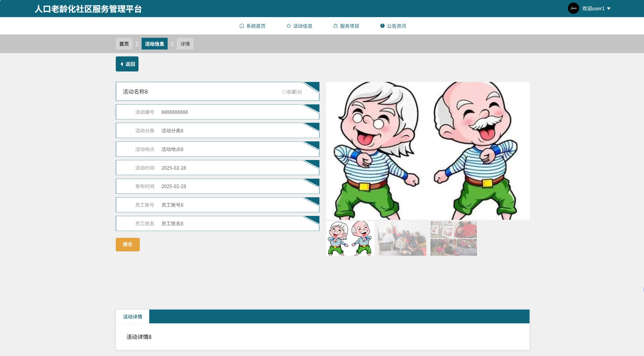The image size is (644, 356).
Task: Click the 收藏 star icon
Action: point(284,92)
